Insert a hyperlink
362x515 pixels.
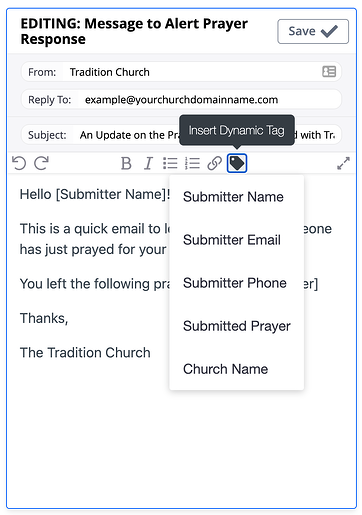click(214, 163)
